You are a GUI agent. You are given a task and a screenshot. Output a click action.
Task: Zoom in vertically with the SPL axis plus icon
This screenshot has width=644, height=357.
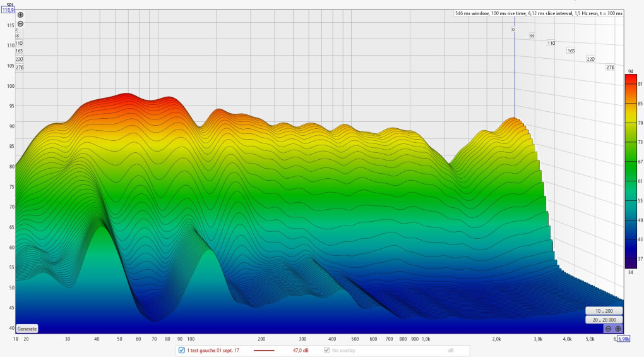pyautogui.click(x=20, y=15)
